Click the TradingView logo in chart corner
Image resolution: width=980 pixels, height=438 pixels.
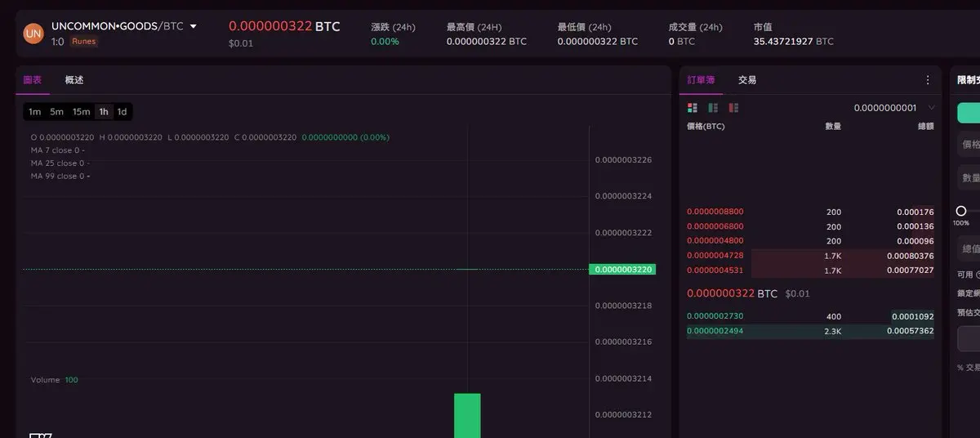pos(40,434)
